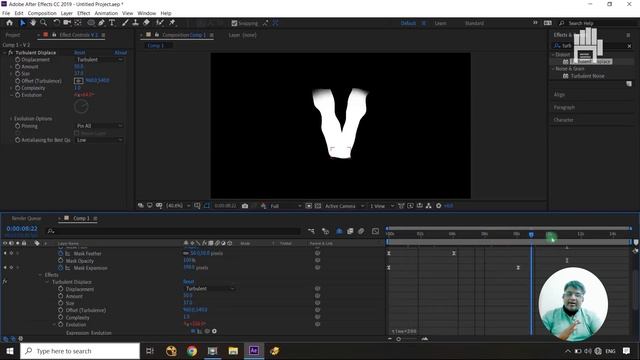
Task: Select the Learn workspace
Action: click(x=440, y=23)
